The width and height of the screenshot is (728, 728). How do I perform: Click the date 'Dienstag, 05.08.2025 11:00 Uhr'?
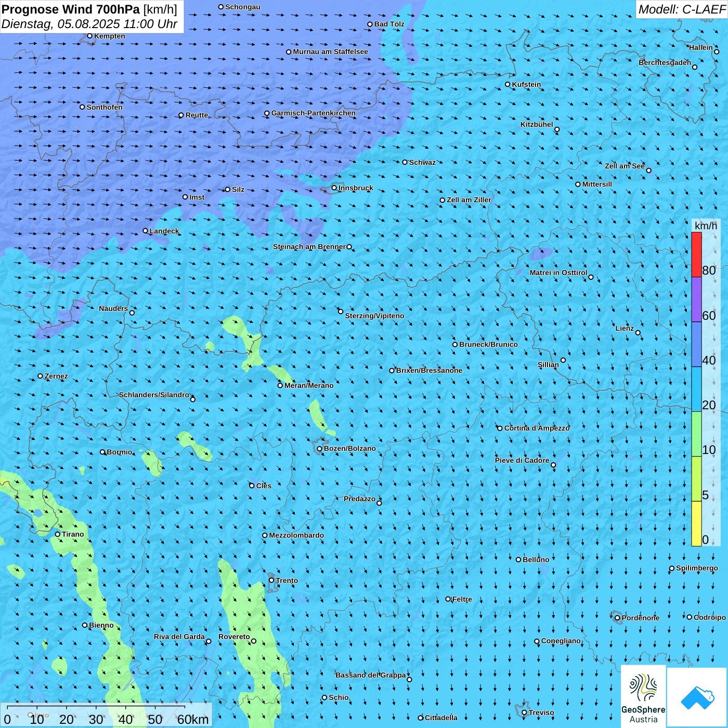coord(89,24)
